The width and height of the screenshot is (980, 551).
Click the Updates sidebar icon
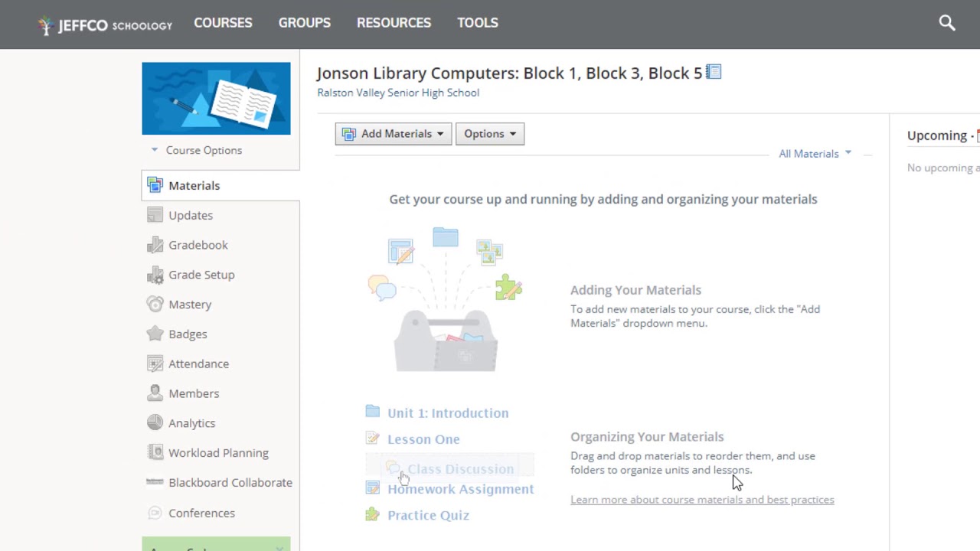point(155,215)
